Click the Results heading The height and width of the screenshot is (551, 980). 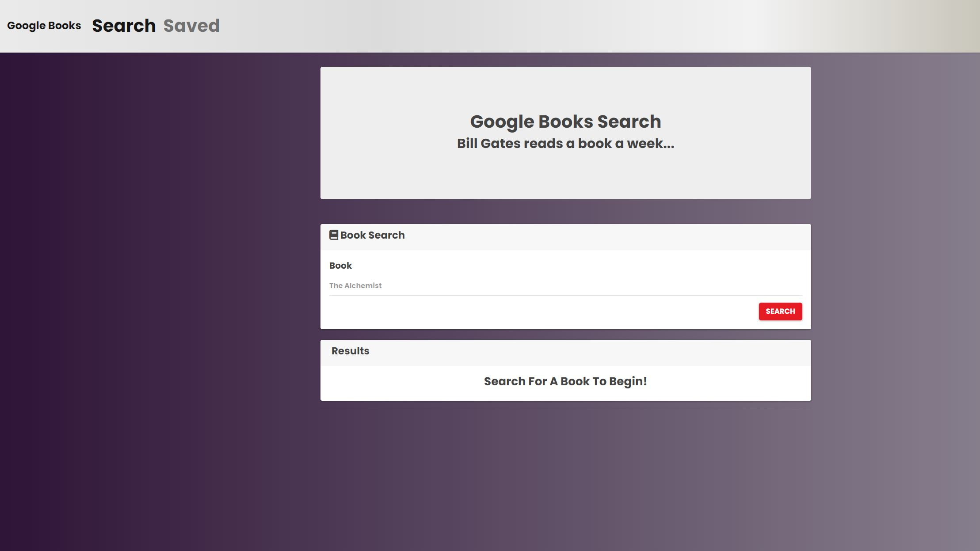click(x=350, y=351)
